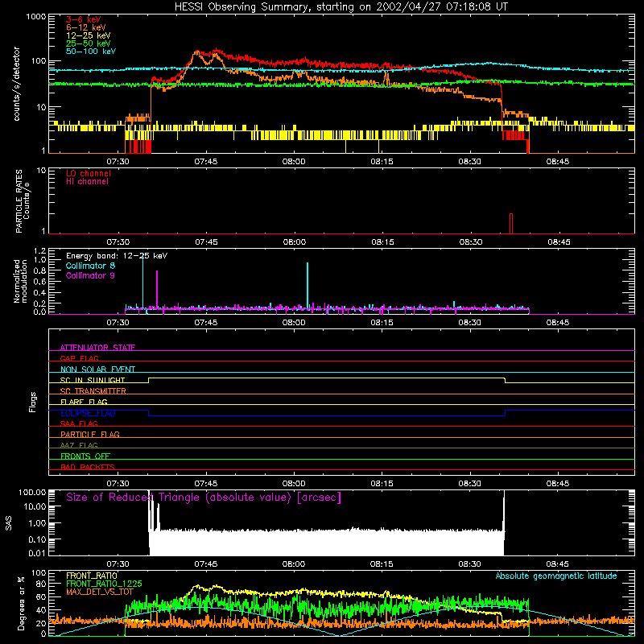This screenshot has height=644, width=644.
Task: Click the green '25-50 keV' legend entry
Action: tap(89, 43)
